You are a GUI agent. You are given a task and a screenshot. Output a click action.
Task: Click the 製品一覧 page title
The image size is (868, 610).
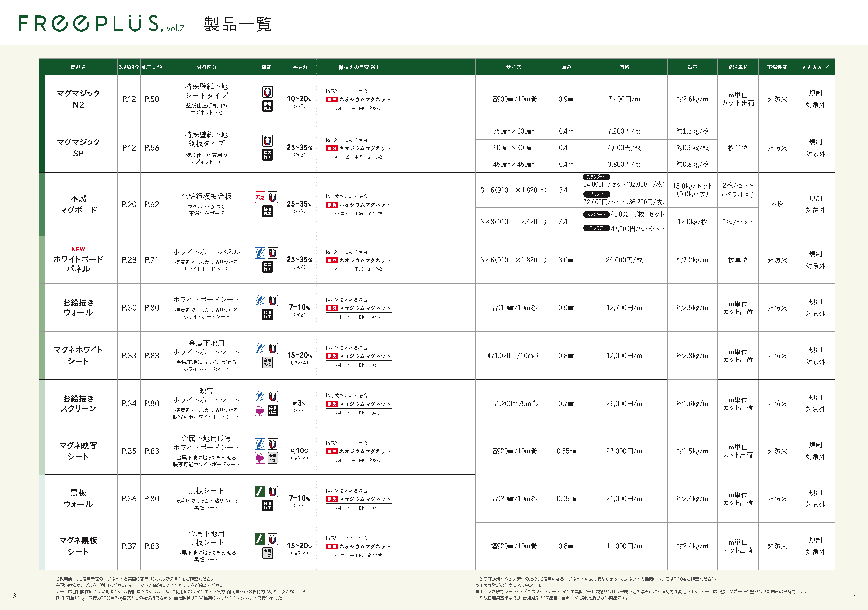click(238, 24)
